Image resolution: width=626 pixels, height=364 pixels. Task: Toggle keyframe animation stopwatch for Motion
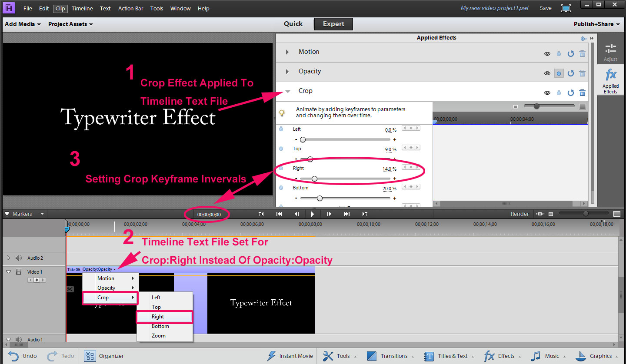coord(559,54)
